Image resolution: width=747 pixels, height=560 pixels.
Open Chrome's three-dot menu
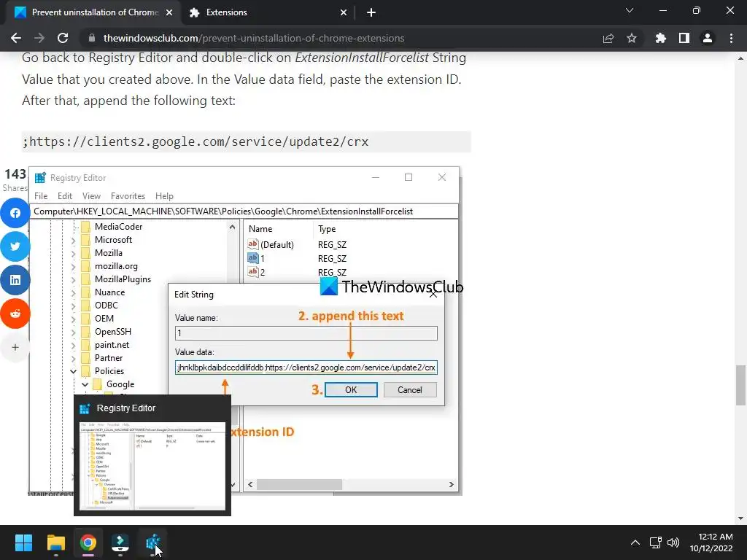pos(731,38)
